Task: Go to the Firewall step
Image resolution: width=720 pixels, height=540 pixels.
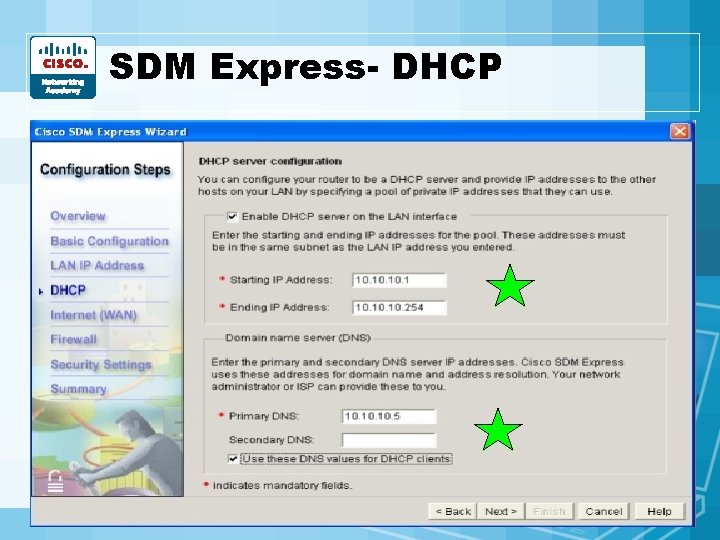Action: pos(73,339)
